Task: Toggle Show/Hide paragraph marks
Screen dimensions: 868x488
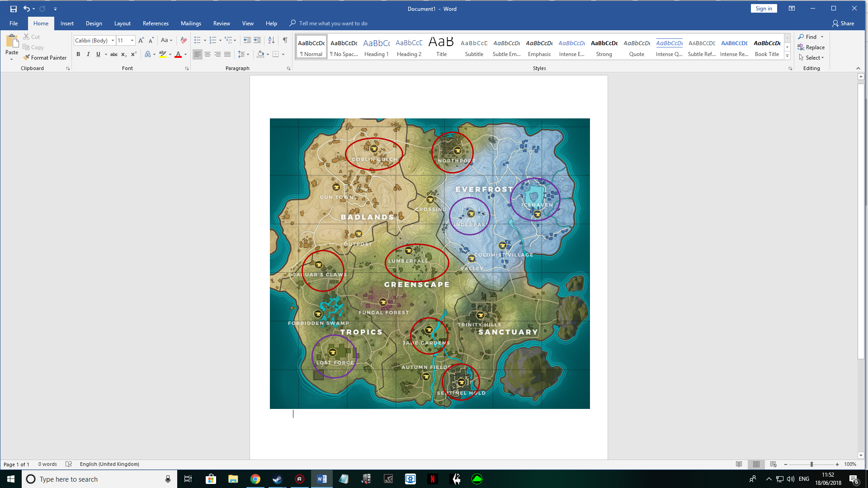Action: pos(285,40)
